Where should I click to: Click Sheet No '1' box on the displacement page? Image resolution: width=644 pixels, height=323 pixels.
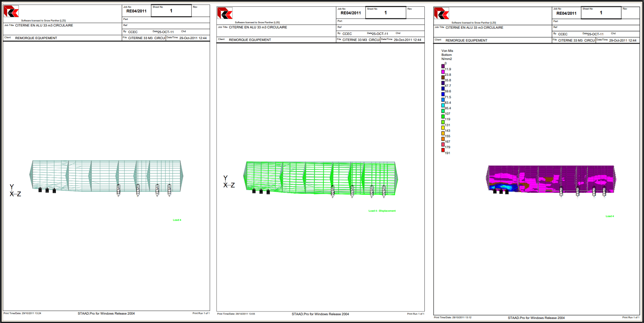pyautogui.click(x=386, y=13)
